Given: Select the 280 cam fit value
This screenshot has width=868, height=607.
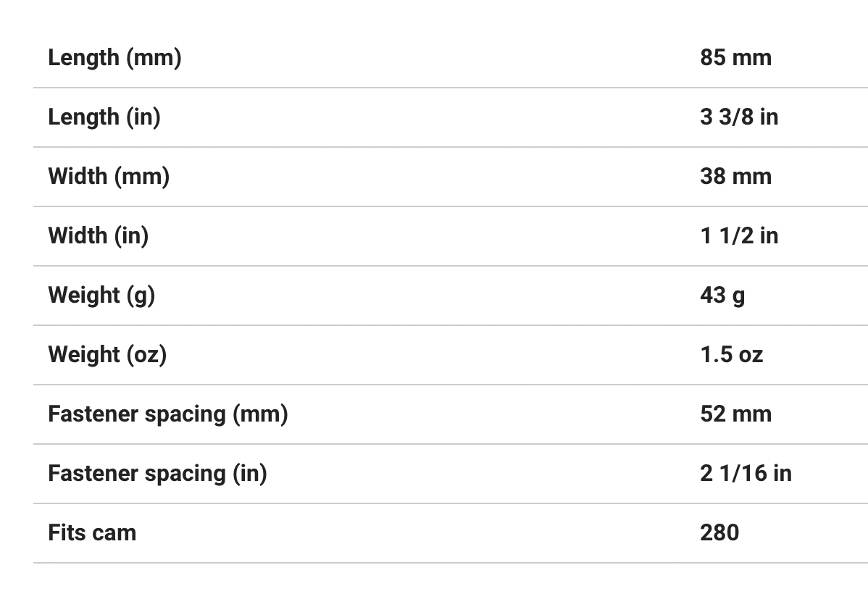Looking at the screenshot, I should click(x=719, y=532).
